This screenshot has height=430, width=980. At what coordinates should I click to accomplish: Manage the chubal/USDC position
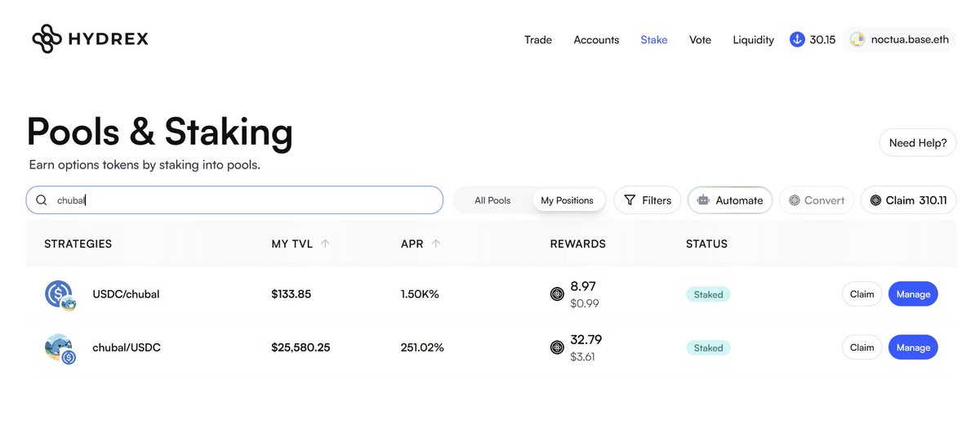tap(913, 347)
